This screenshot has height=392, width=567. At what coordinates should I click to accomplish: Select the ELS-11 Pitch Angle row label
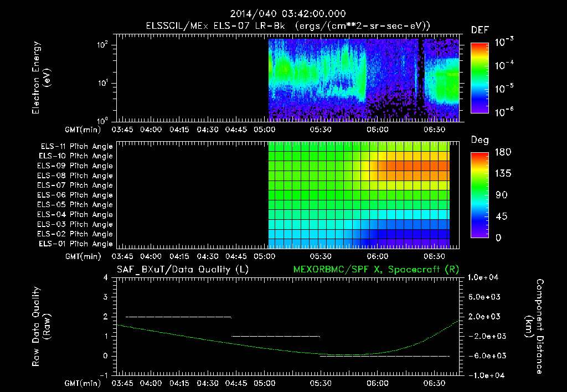click(76, 147)
